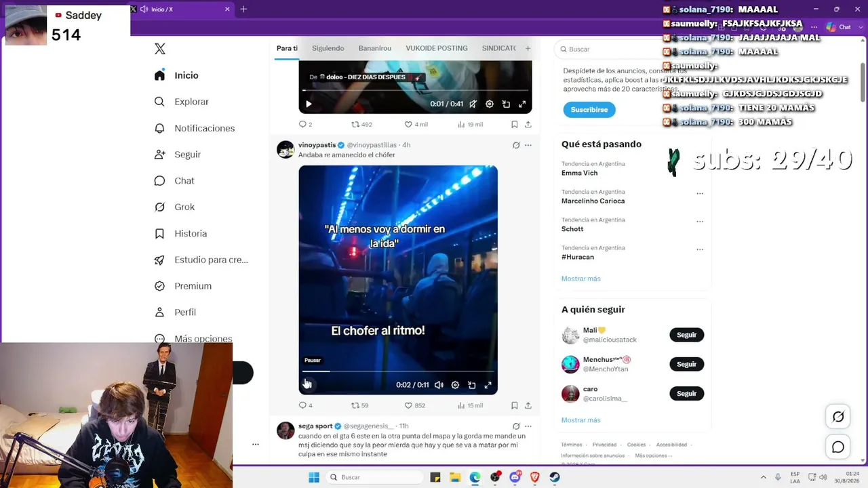Open the floating Grok button
Viewport: 868px width, 488px height.
(838, 417)
